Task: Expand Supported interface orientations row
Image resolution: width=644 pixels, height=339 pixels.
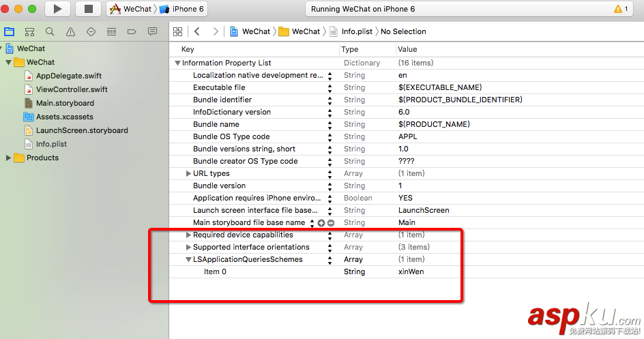Action: tap(188, 248)
